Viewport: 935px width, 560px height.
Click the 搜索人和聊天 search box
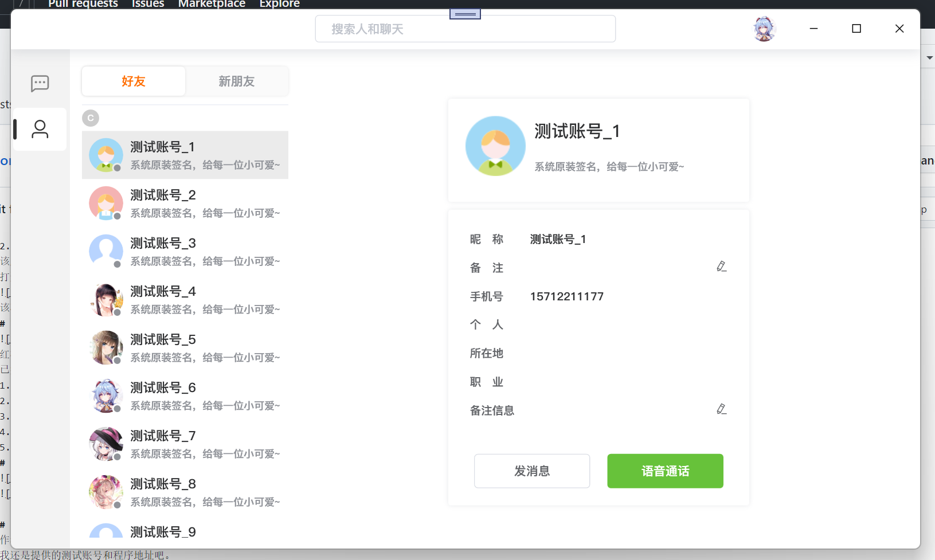[465, 29]
